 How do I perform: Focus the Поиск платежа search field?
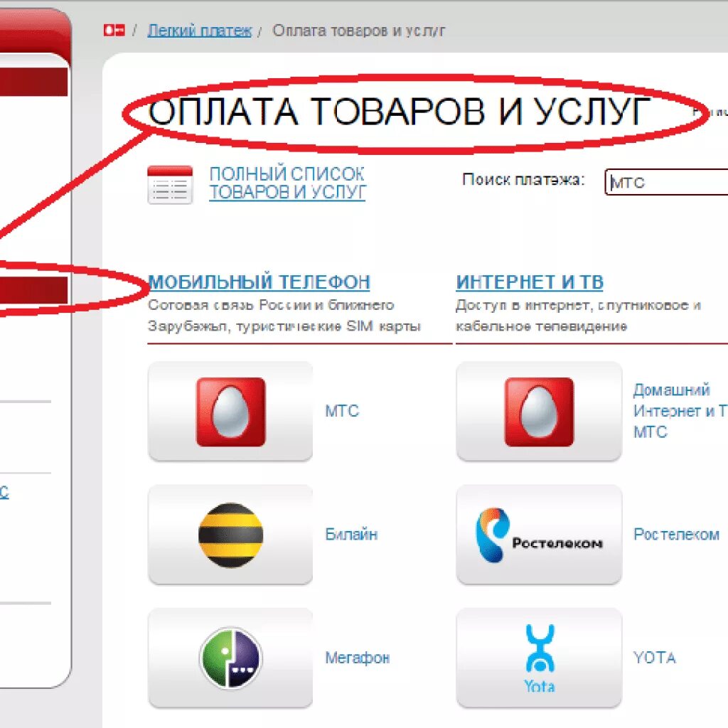[667, 182]
